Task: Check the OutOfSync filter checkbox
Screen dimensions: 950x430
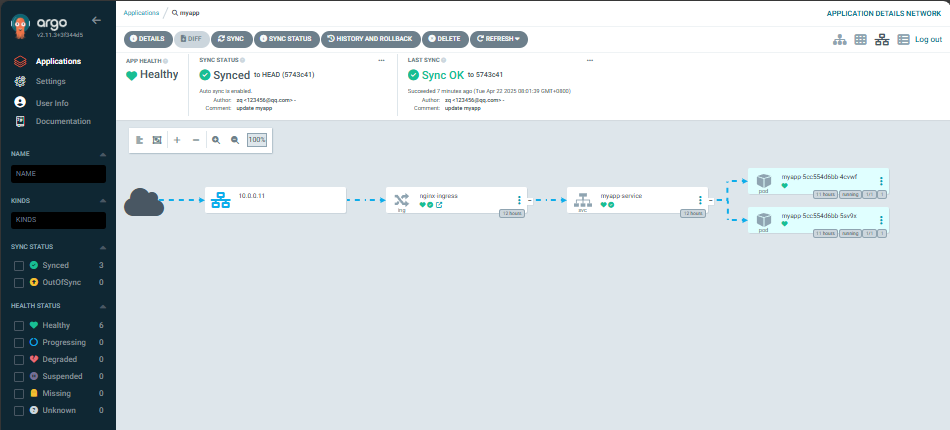Action: click(19, 282)
